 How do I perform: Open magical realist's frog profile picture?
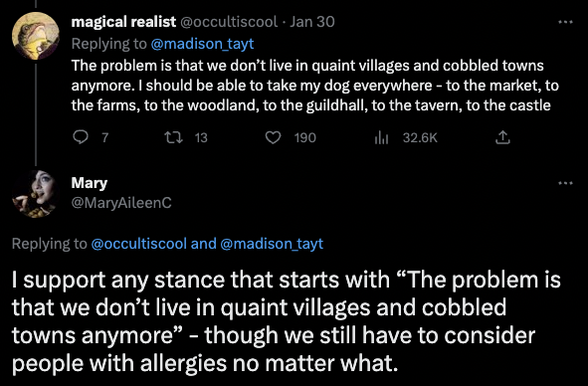coord(36,36)
